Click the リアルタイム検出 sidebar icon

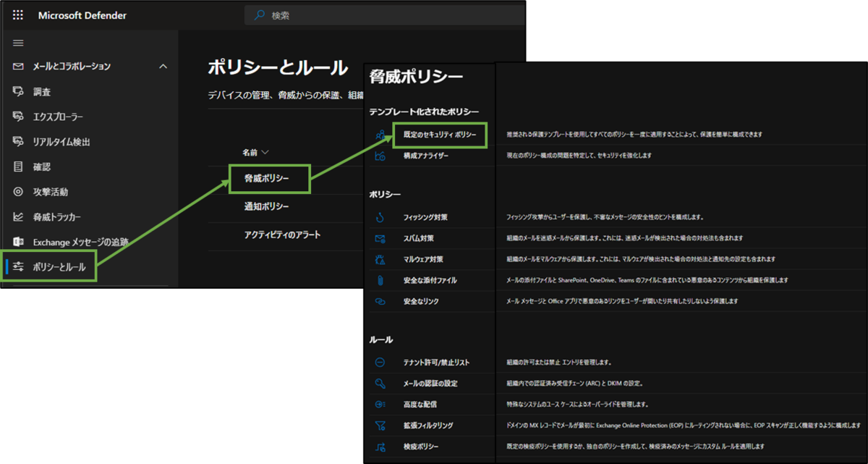pyautogui.click(x=18, y=142)
